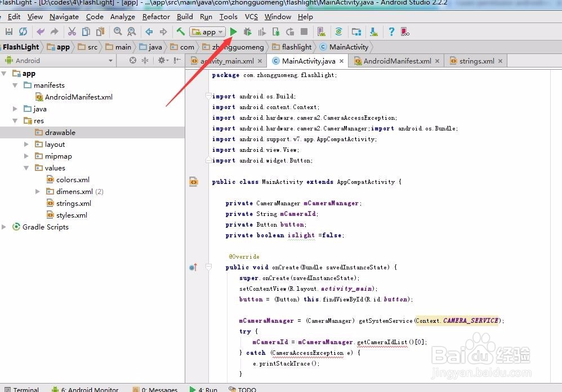Click the Undo arrow icon
The height and width of the screenshot is (392, 562).
click(39, 31)
